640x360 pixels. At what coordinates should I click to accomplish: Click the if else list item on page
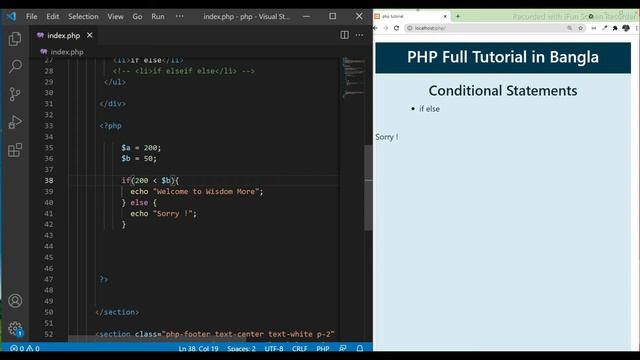(429, 109)
